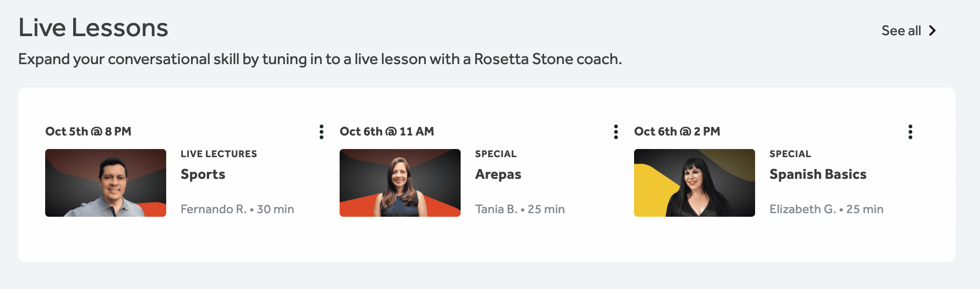Open three-dot menu for Spanish Basics lesson
Image resolution: width=980 pixels, height=289 pixels.
[910, 132]
